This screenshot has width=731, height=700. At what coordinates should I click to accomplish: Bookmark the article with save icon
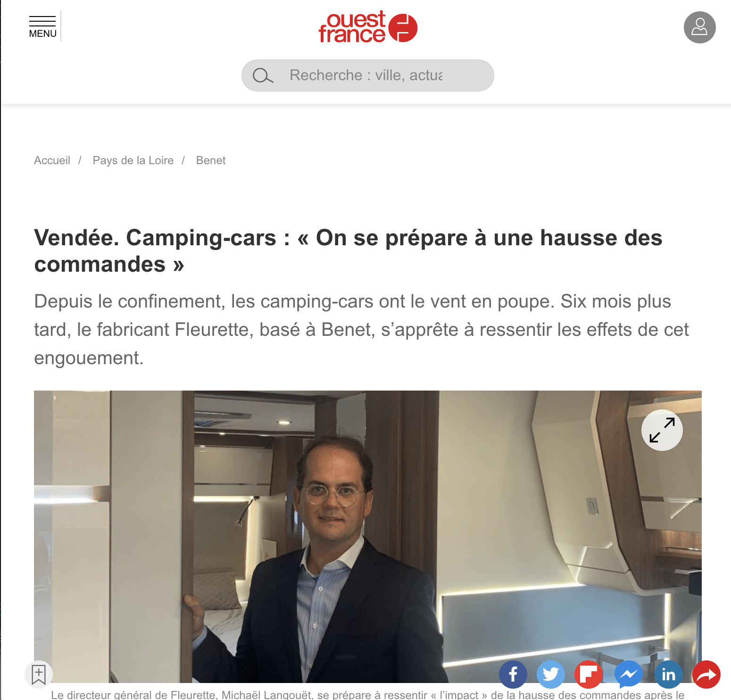coord(39,675)
